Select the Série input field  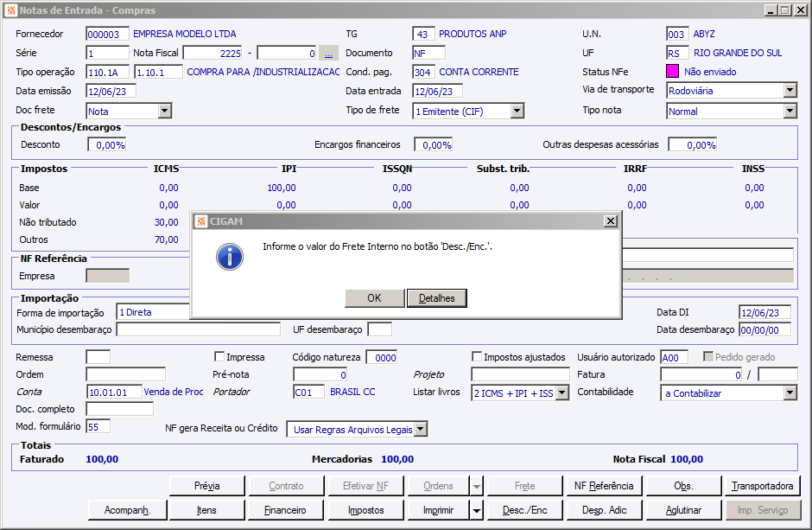click(107, 53)
